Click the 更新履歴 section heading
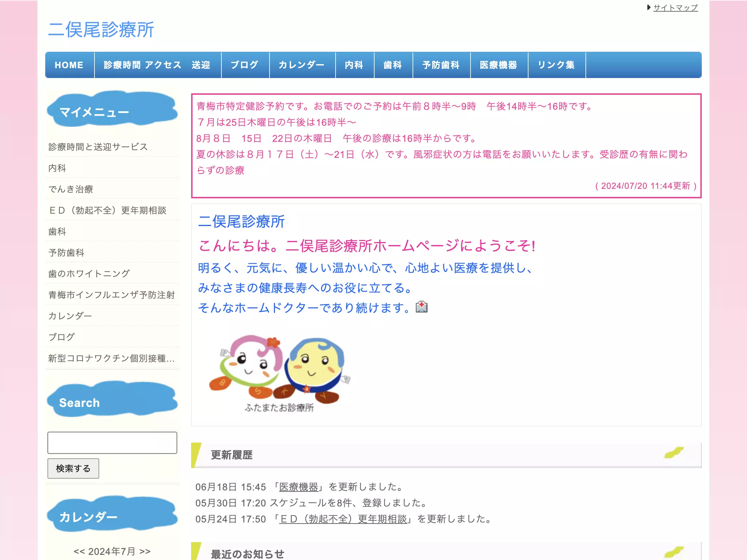This screenshot has height=560, width=747. 232,455
